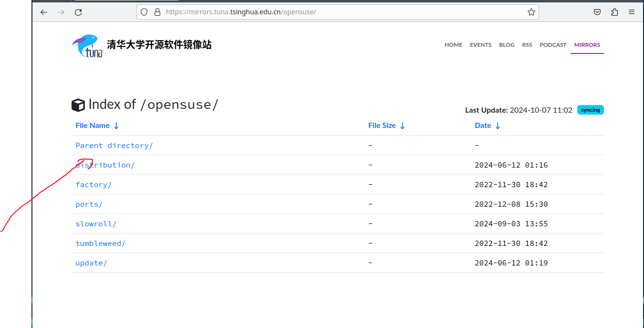Viewport: 644px width, 328px height.
Task: Open the ports/ folder link
Action: pos(89,204)
